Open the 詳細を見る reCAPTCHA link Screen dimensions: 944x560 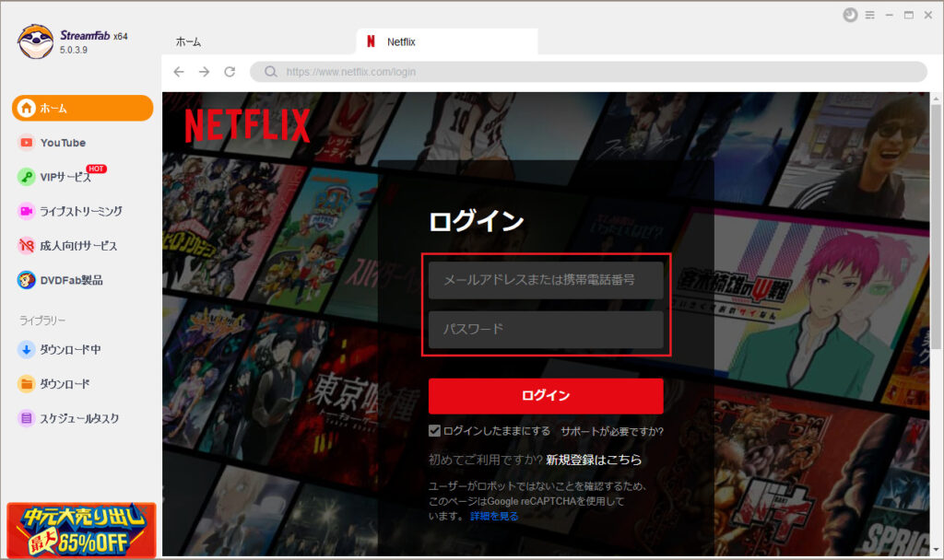[x=494, y=516]
